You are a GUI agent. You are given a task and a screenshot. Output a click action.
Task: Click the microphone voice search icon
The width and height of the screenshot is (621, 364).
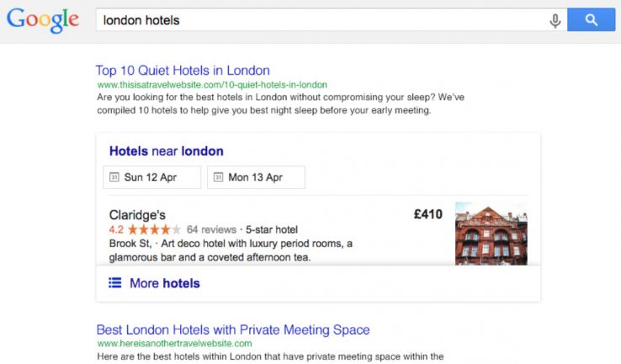click(x=555, y=20)
